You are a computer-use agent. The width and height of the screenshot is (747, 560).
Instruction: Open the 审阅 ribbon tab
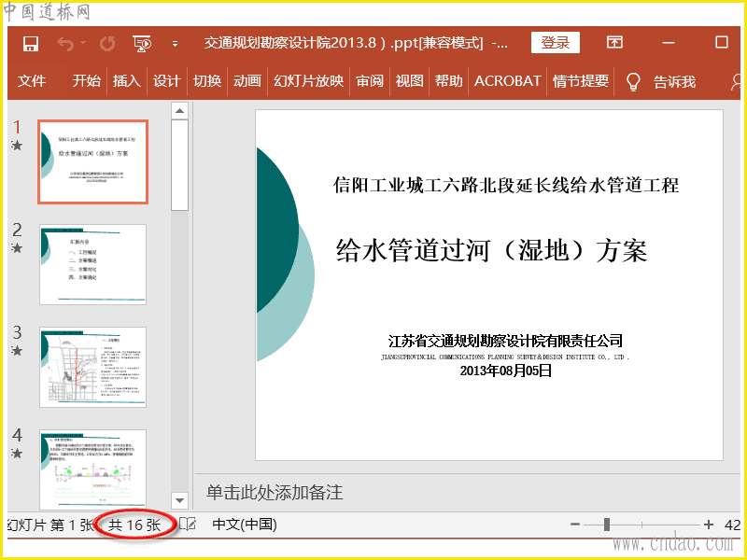pos(370,81)
